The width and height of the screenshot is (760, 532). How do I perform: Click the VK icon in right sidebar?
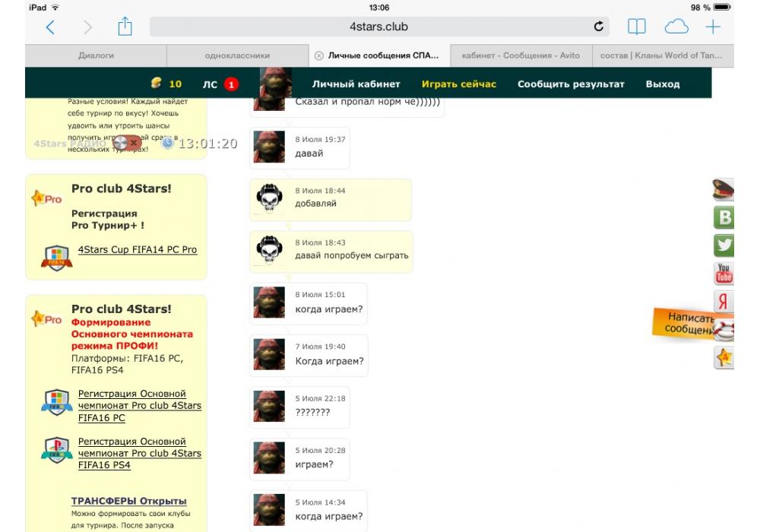tap(724, 217)
